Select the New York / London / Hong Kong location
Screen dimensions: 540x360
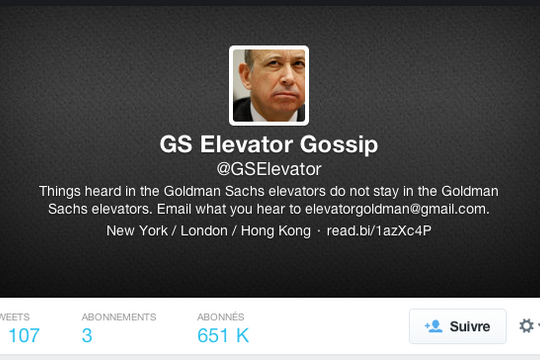pos(208,230)
